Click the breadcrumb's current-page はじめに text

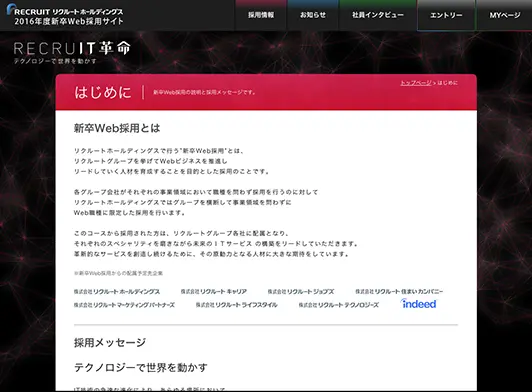point(448,83)
